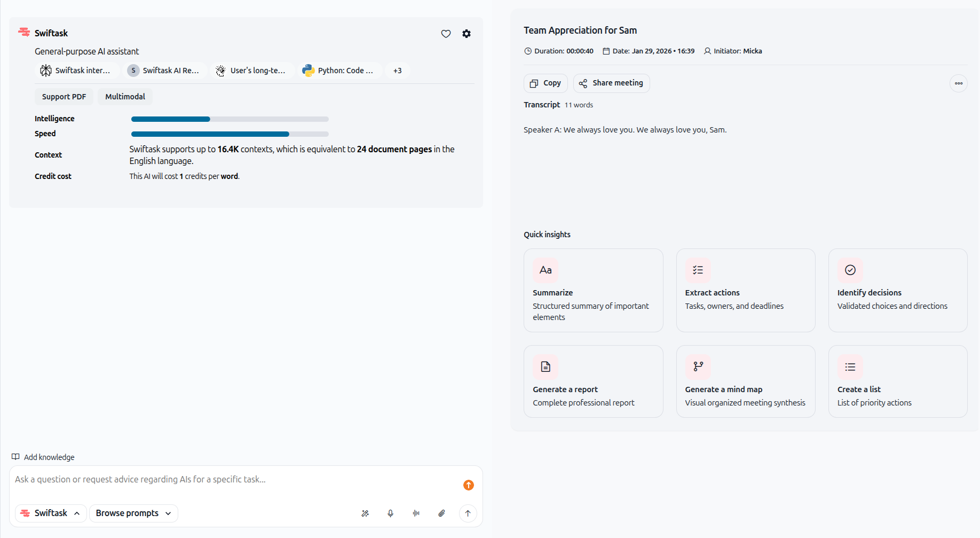
Task: Select the Extract actions card
Action: pos(746,291)
